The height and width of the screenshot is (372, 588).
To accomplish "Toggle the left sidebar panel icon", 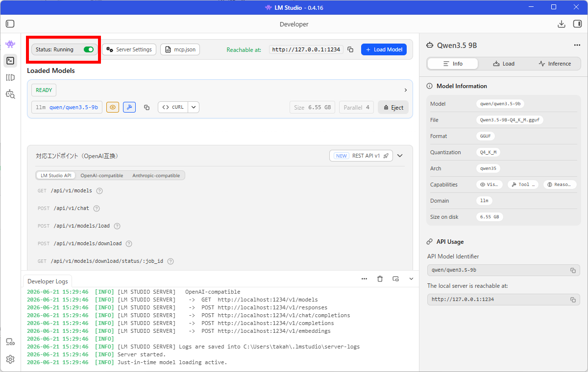I will click(x=10, y=23).
